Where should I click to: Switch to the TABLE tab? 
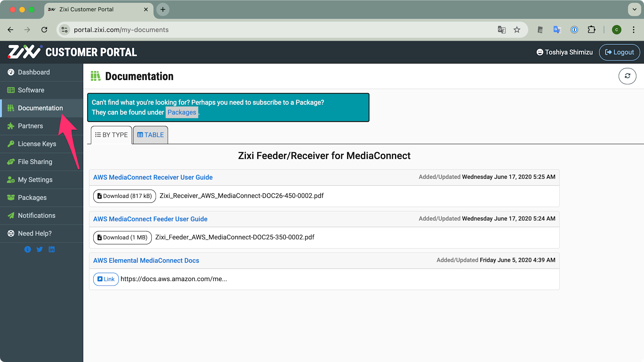(x=150, y=135)
